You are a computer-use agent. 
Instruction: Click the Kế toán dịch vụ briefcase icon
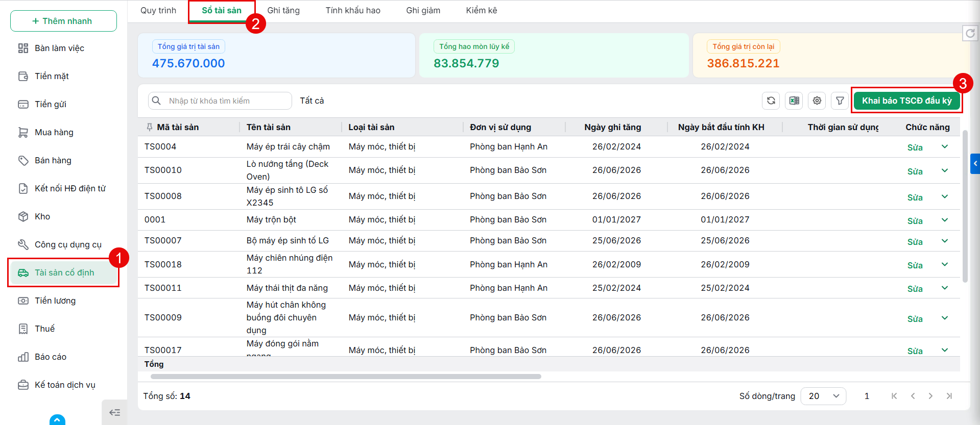[x=23, y=385]
